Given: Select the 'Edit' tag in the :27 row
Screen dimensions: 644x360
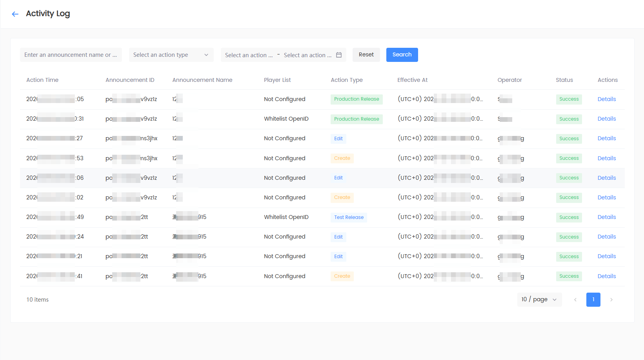Looking at the screenshot, I should tap(338, 139).
